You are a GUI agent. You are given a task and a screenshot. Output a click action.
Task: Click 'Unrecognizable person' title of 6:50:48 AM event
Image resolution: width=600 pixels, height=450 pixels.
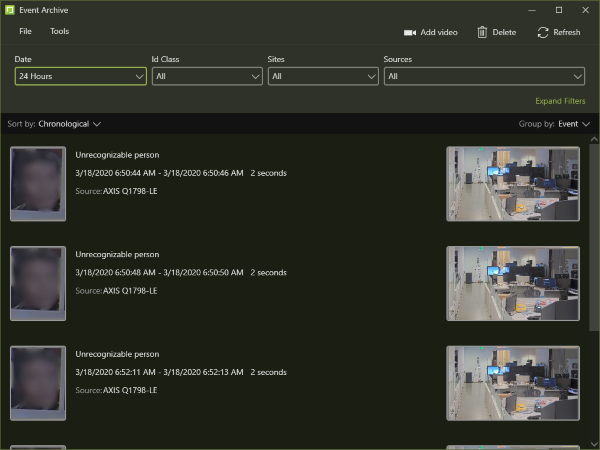pyautogui.click(x=117, y=254)
